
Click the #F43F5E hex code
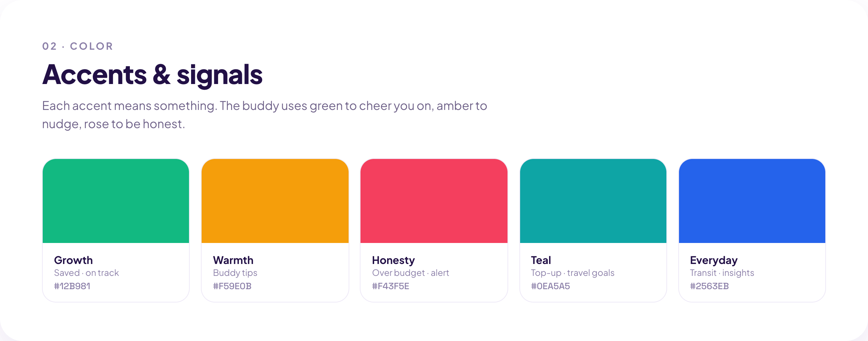click(x=391, y=286)
